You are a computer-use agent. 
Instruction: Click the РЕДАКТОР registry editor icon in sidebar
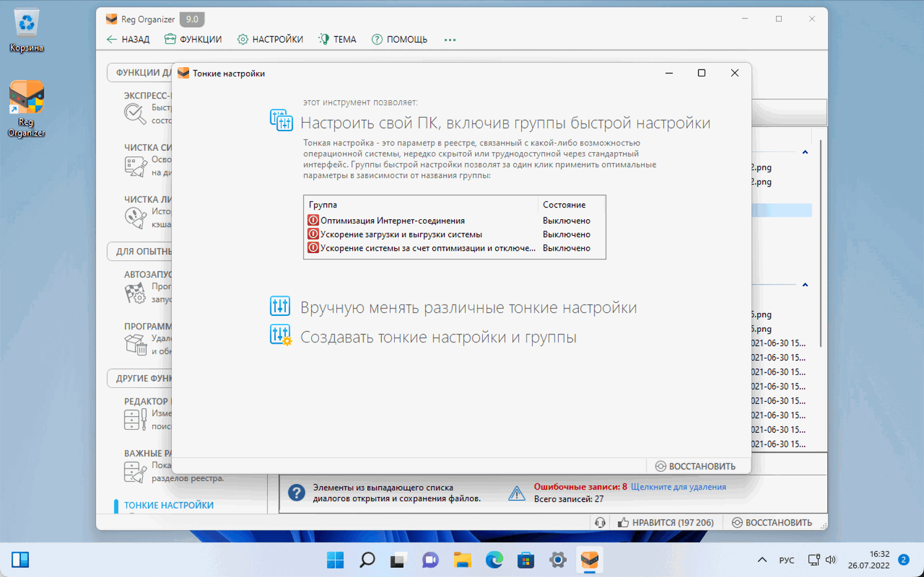click(x=135, y=419)
